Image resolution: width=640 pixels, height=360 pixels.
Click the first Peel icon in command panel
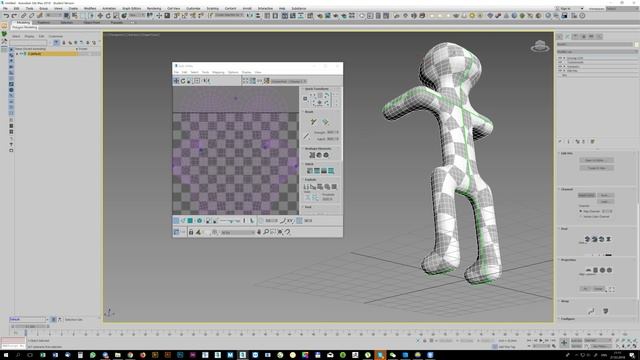pos(587,239)
